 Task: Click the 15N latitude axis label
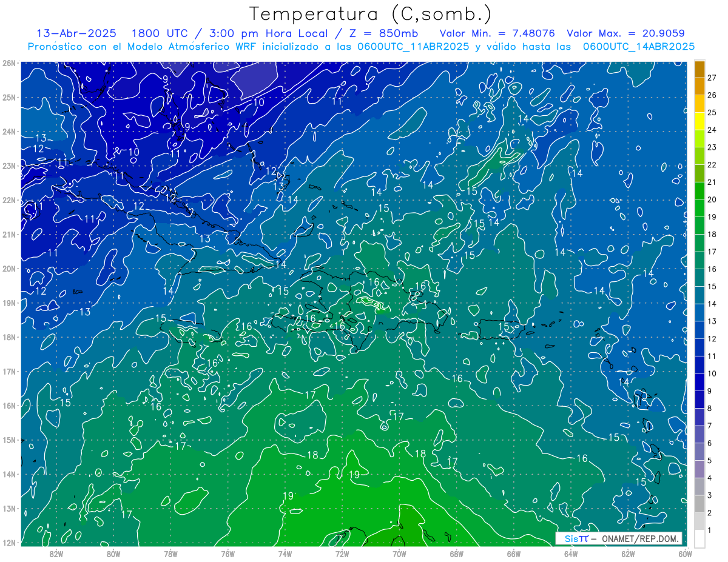point(9,440)
